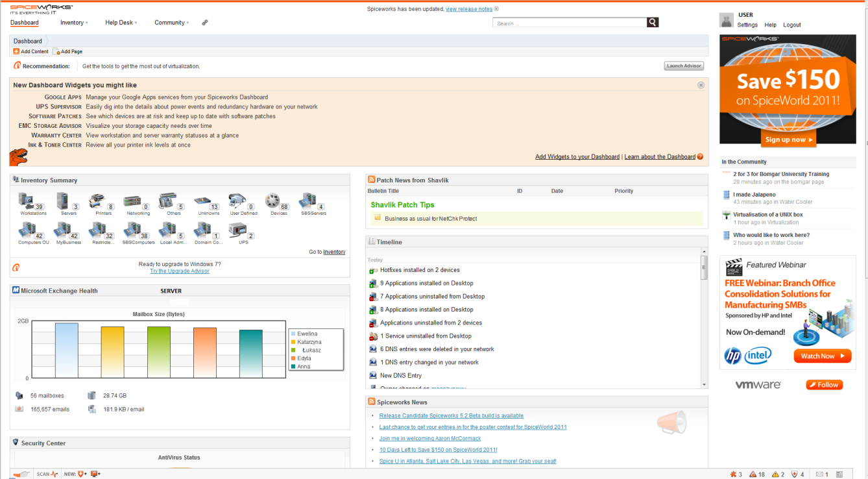The width and height of the screenshot is (868, 479).
Task: Click the Spiceworks News RSS feed icon
Action: click(371, 402)
